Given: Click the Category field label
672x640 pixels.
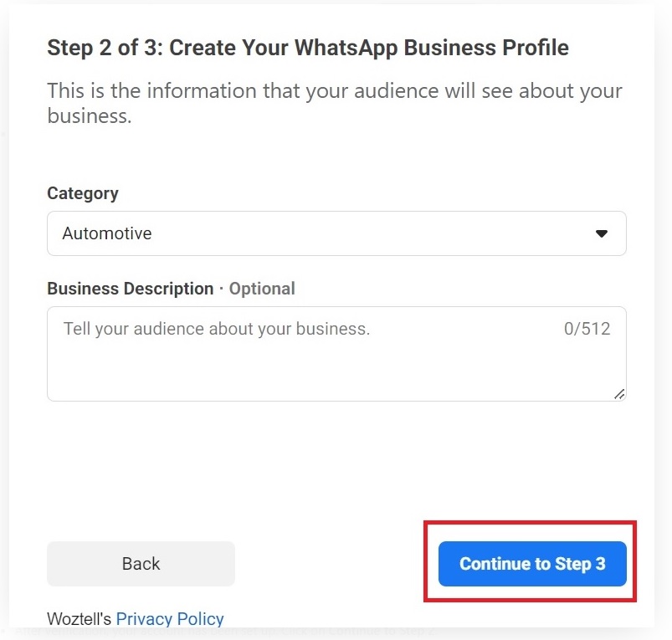Looking at the screenshot, I should coord(83,193).
